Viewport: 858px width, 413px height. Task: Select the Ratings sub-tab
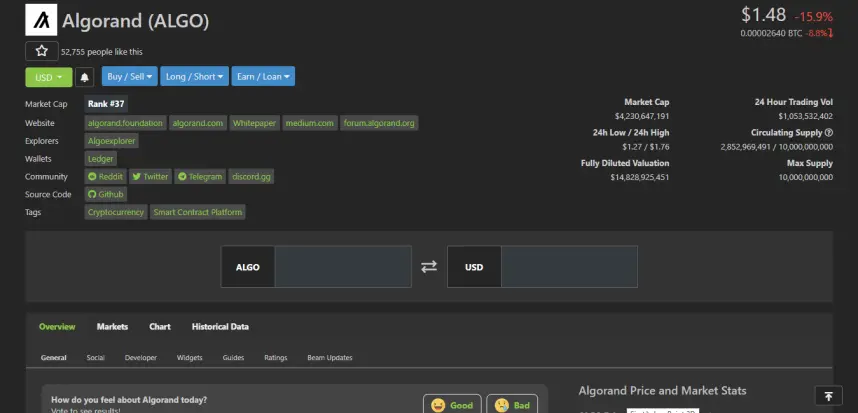276,358
